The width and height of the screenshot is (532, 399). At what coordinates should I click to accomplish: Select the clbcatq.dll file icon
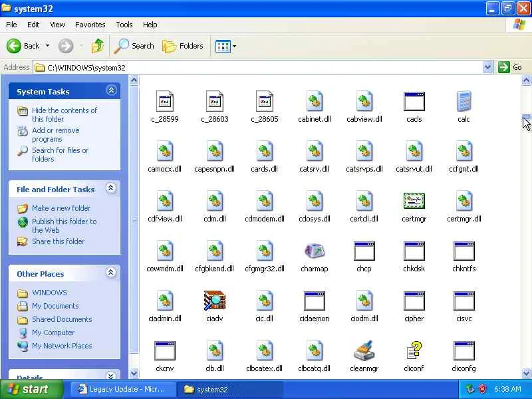tap(314, 350)
